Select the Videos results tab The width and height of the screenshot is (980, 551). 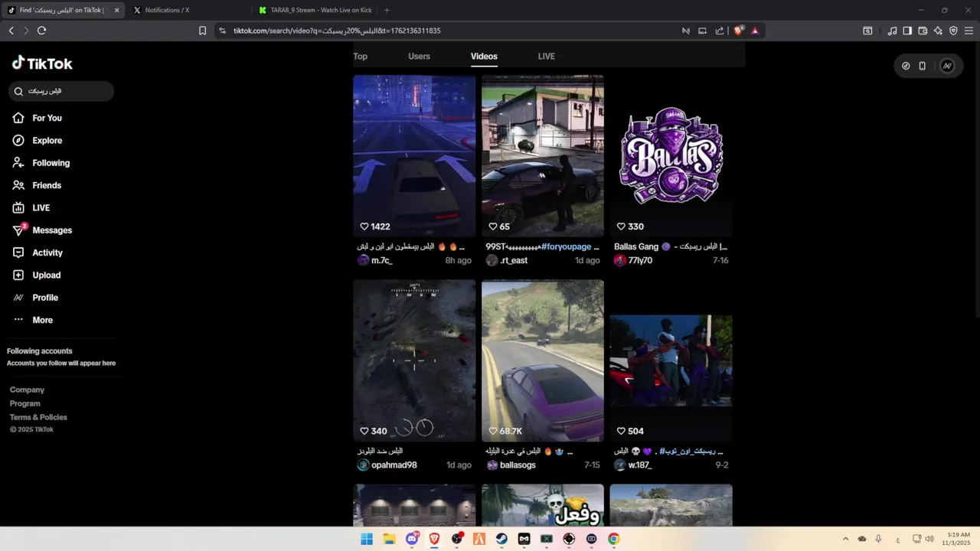tap(484, 57)
